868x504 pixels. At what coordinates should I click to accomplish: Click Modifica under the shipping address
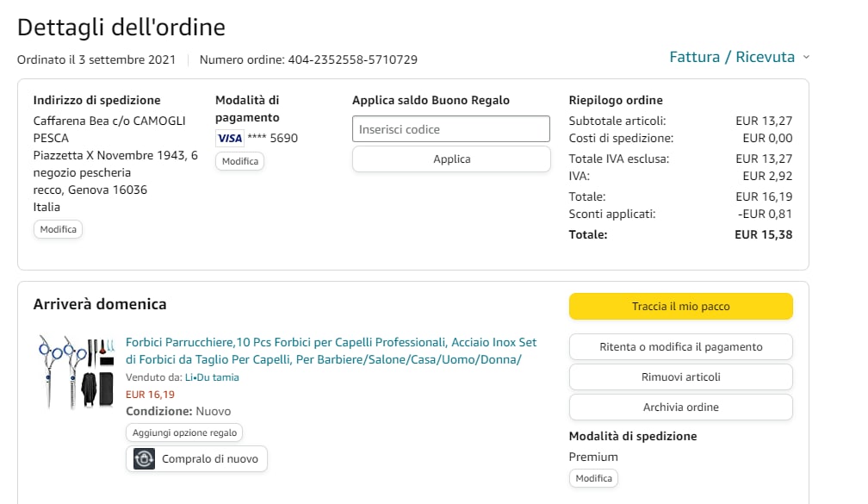(58, 229)
